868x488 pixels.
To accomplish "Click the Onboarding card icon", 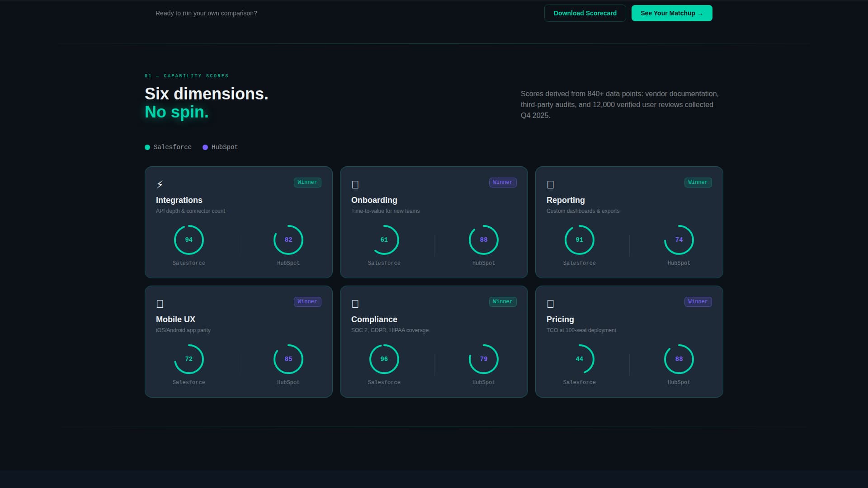I will [x=355, y=184].
